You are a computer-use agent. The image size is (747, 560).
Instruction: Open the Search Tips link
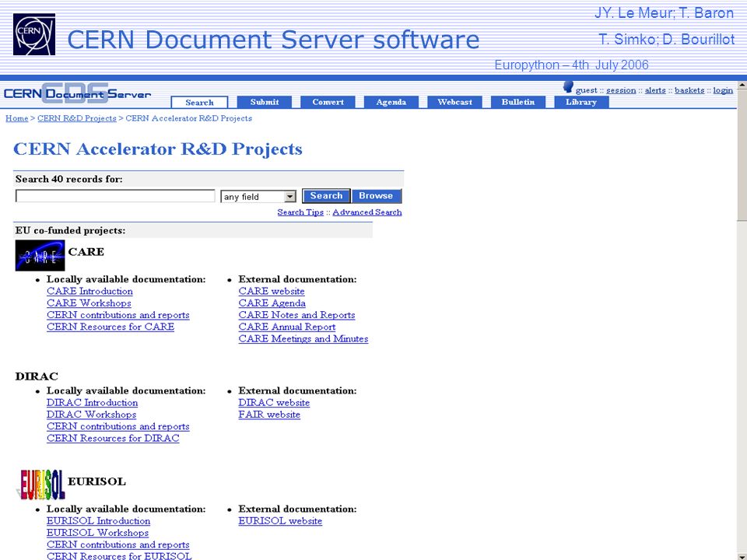tap(300, 212)
